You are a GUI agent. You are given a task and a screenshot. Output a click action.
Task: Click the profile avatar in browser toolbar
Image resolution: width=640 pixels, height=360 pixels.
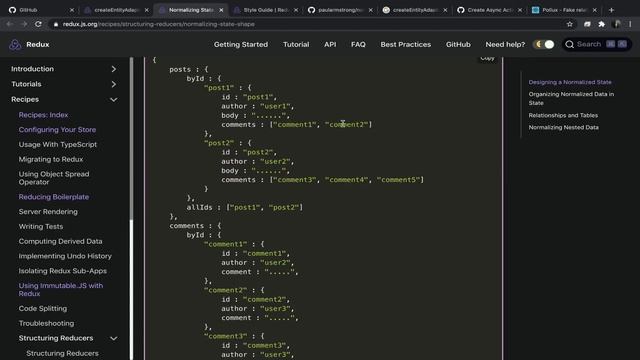[618, 24]
